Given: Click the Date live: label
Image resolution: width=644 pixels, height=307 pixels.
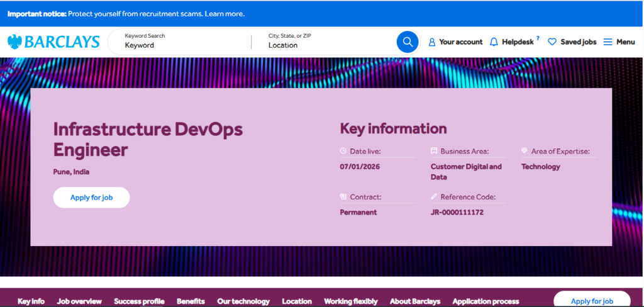Looking at the screenshot, I should (x=365, y=151).
